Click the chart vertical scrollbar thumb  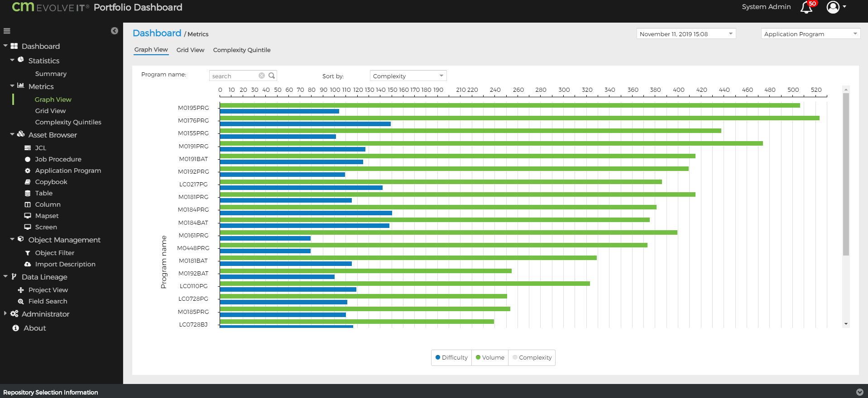(x=846, y=174)
